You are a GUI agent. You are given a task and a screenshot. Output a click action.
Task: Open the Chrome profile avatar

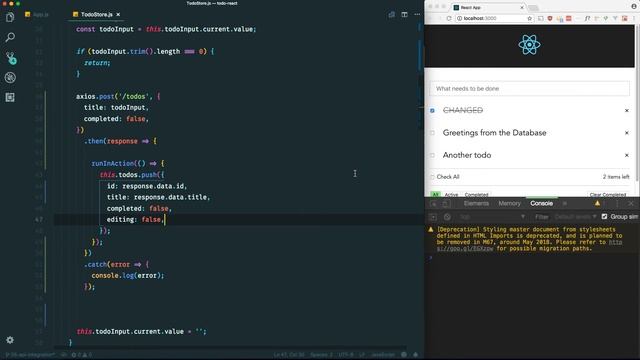click(x=634, y=7)
